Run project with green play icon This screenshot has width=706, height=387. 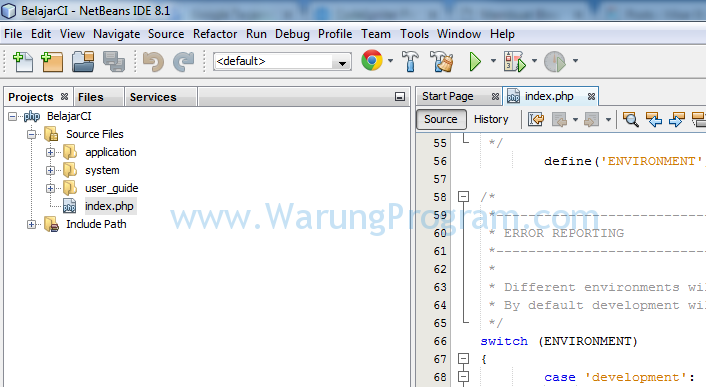click(475, 61)
